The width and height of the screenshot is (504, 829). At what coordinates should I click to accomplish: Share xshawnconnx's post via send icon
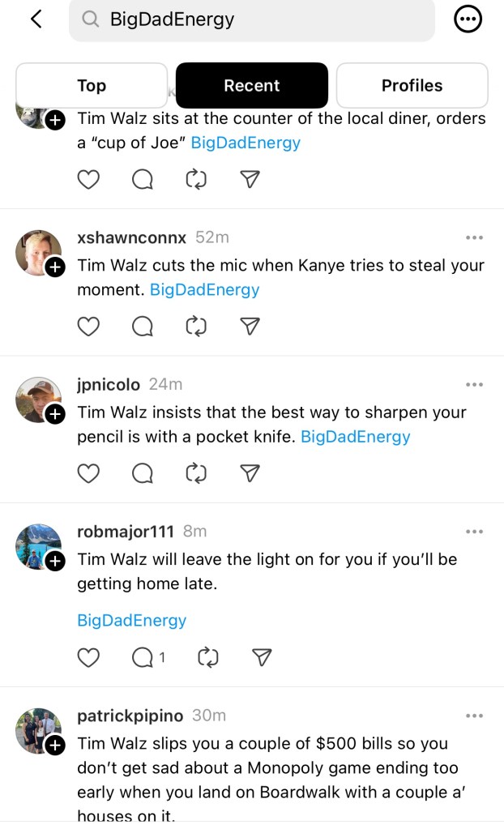(x=251, y=326)
